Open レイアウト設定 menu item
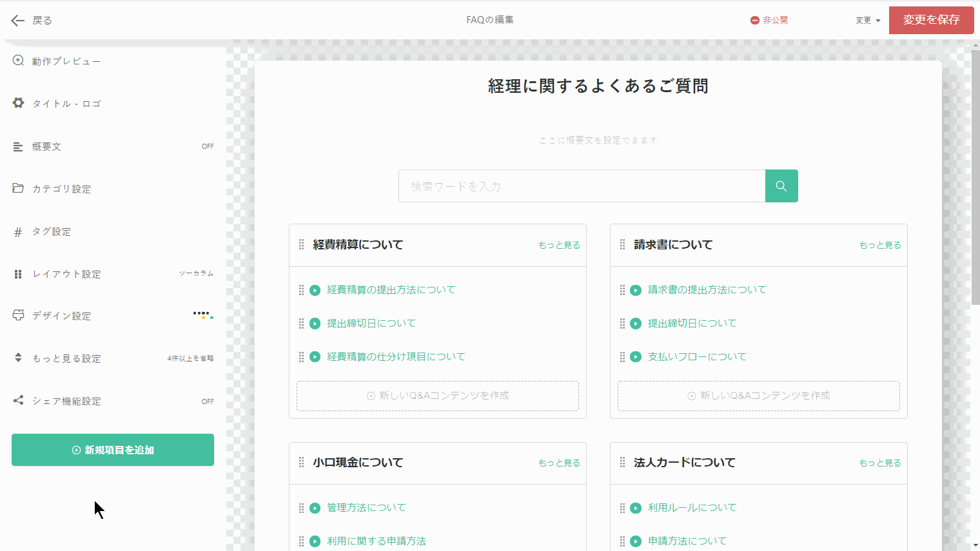Viewport: 980px width, 551px height. [66, 275]
